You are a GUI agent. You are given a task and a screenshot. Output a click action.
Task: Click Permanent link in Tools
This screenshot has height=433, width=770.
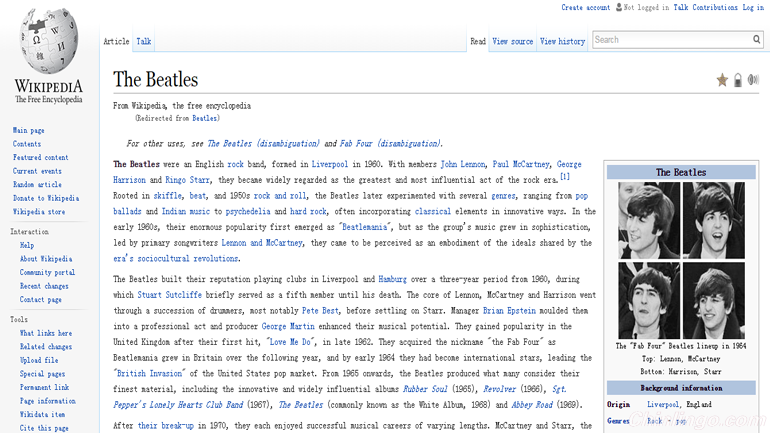[x=44, y=387]
